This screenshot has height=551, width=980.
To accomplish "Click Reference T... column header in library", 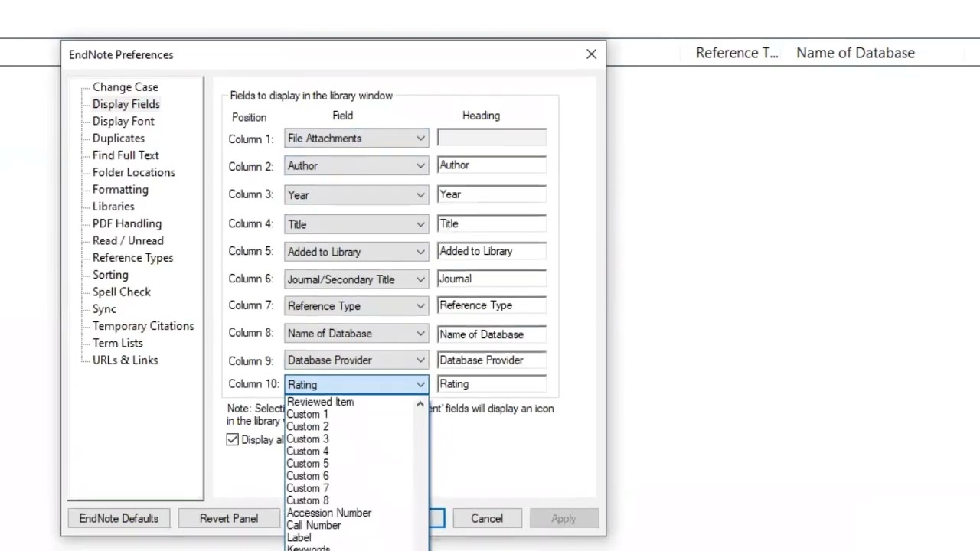I will pos(737,53).
